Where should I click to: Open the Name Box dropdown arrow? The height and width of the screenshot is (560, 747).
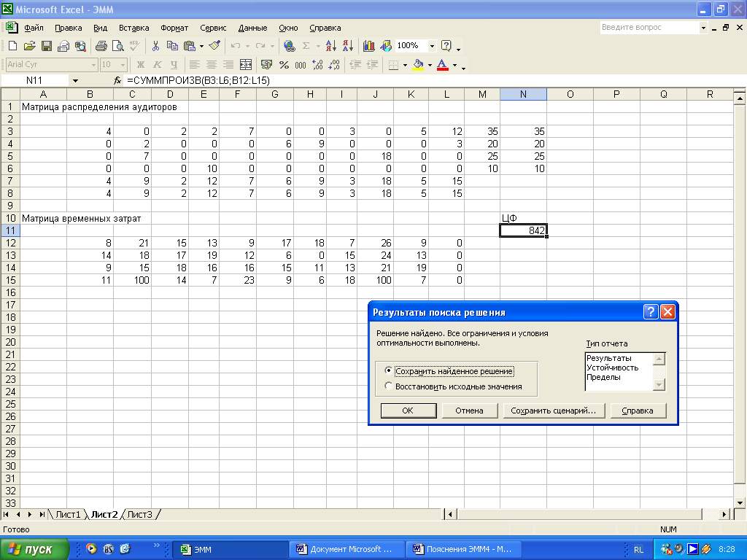click(x=75, y=80)
